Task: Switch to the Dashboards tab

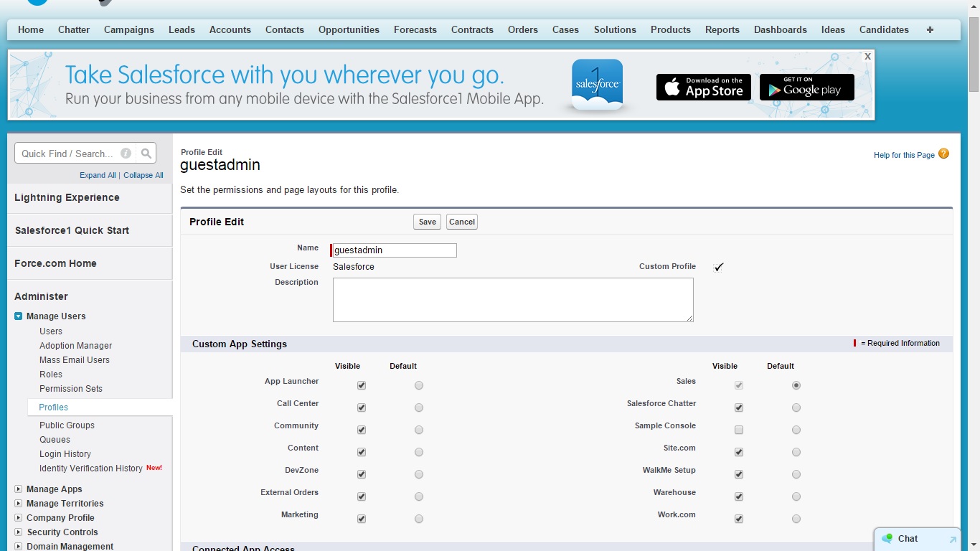Action: (x=780, y=29)
